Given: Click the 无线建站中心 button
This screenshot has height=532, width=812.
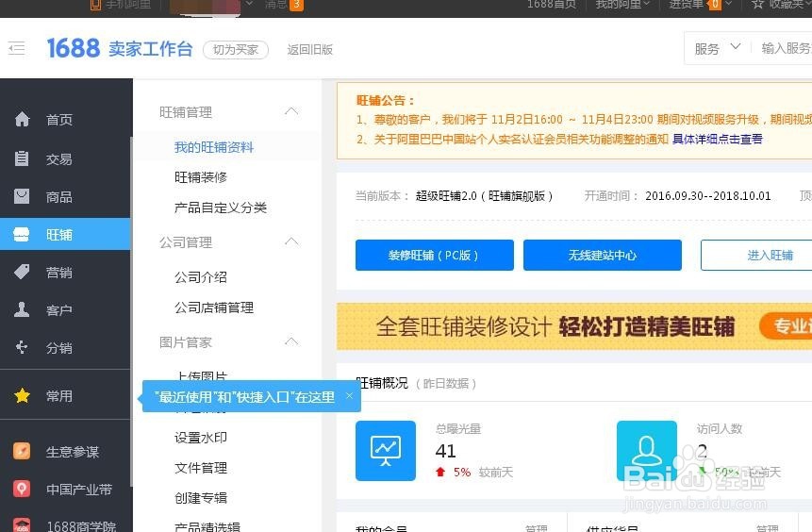Looking at the screenshot, I should 603,255.
